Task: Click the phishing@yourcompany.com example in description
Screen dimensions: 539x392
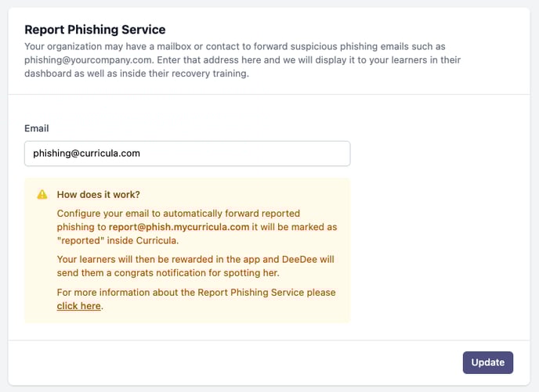Action: [88, 60]
